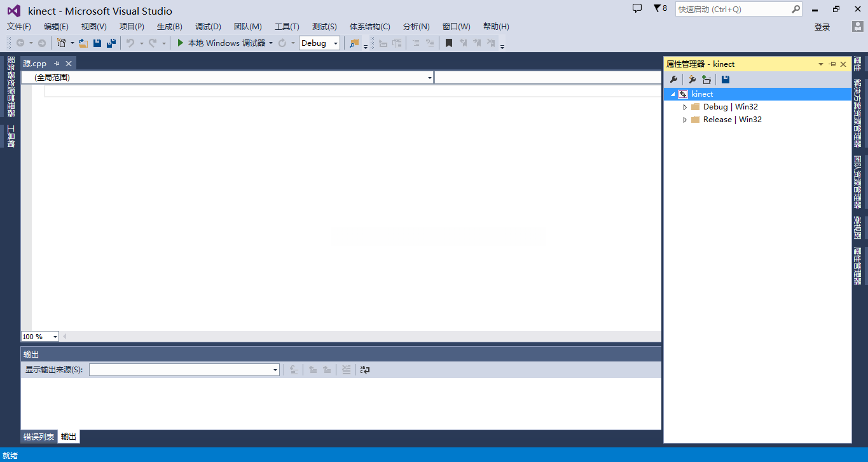
Task: Click the circular refresh icon beside the debugger
Action: point(282,43)
